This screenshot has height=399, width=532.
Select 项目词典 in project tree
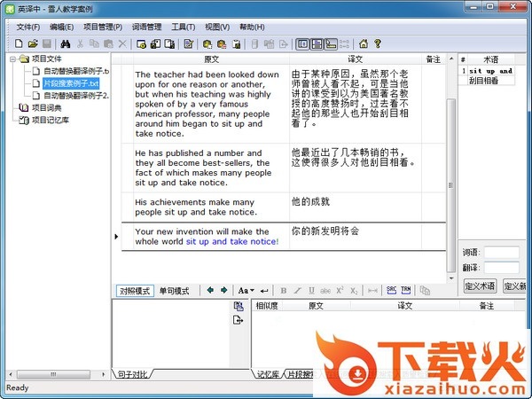[x=46, y=108]
